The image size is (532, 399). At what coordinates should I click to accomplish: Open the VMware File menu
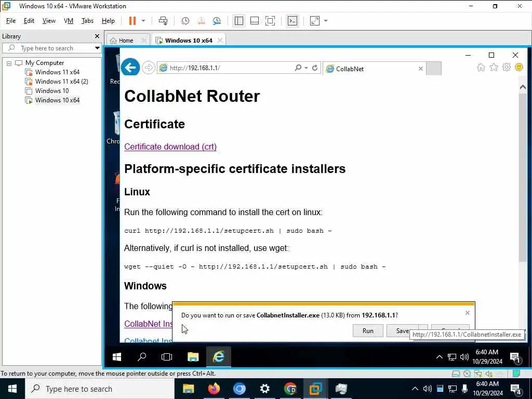click(11, 21)
